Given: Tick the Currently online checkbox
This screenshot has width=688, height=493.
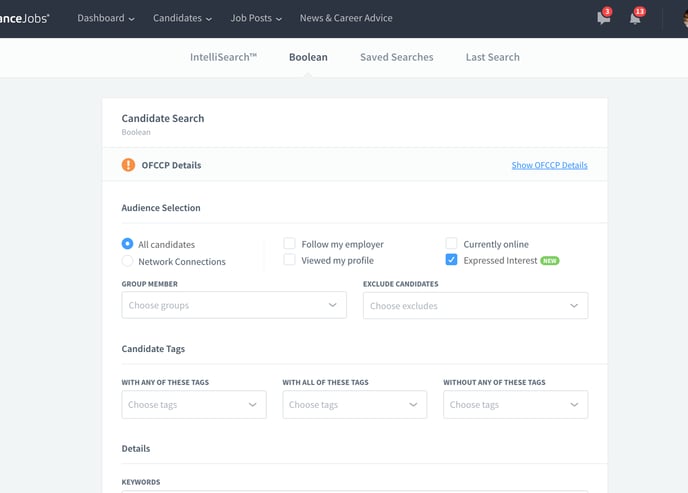Looking at the screenshot, I should 451,243.
